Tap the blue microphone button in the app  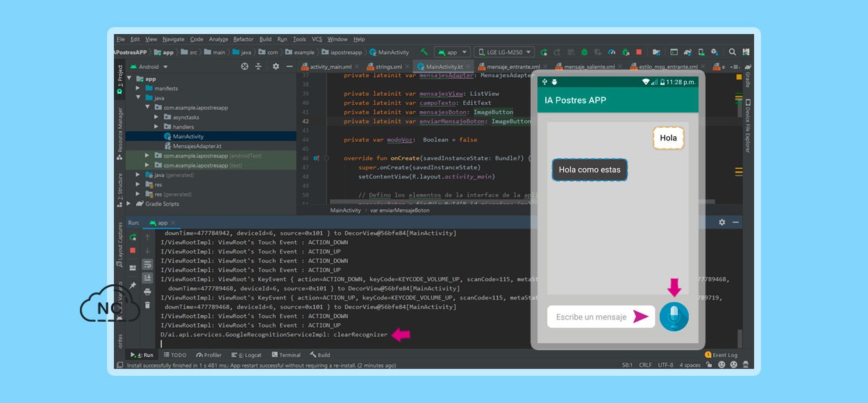coord(674,317)
